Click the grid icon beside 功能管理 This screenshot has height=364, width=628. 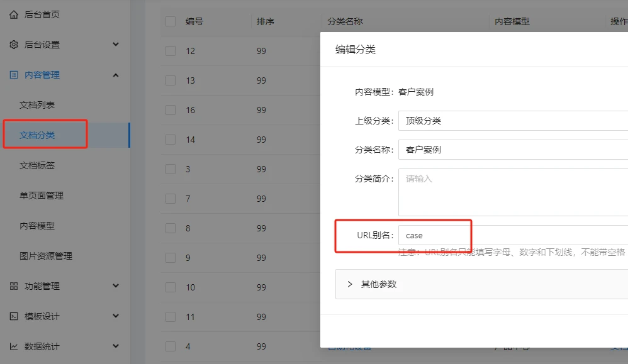pyautogui.click(x=14, y=286)
